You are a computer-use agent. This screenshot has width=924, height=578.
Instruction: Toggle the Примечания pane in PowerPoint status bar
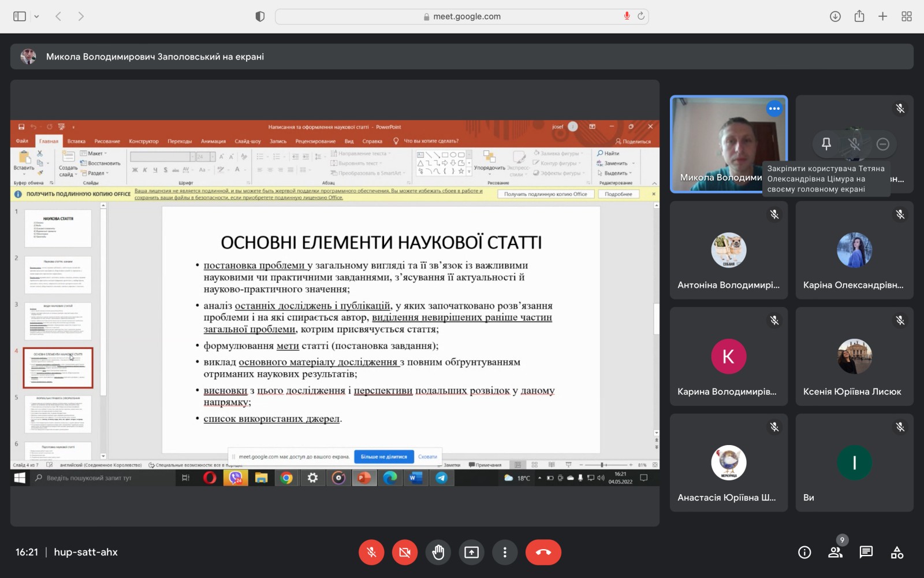[x=485, y=465]
